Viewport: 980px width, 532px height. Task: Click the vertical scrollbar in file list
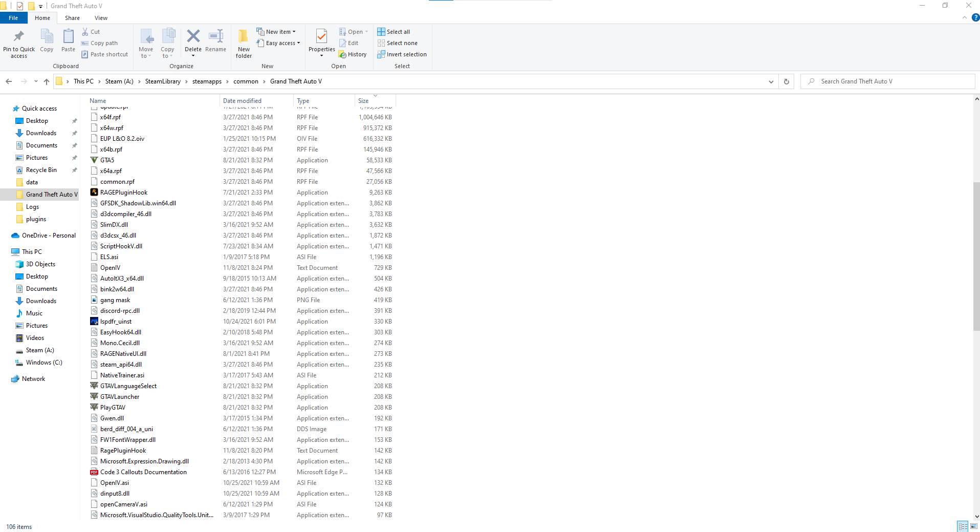tap(976, 256)
